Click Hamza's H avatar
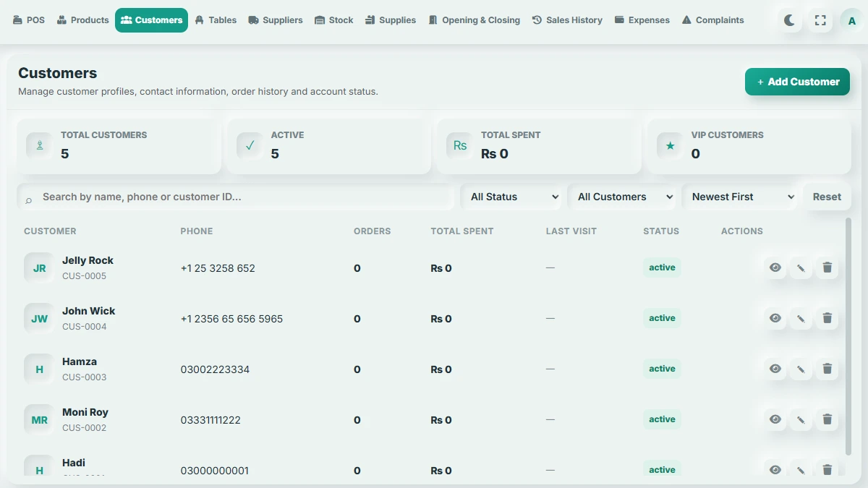The height and width of the screenshot is (488, 868). (x=39, y=369)
